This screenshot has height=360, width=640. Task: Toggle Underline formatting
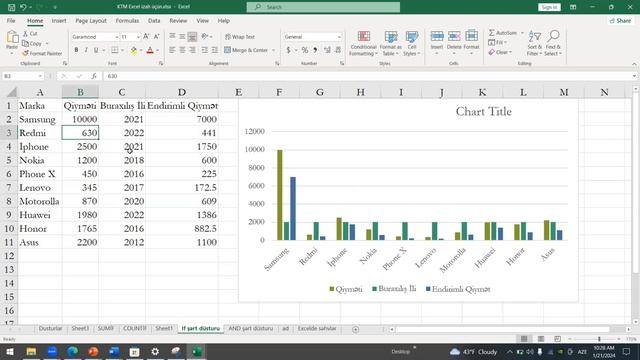point(96,50)
